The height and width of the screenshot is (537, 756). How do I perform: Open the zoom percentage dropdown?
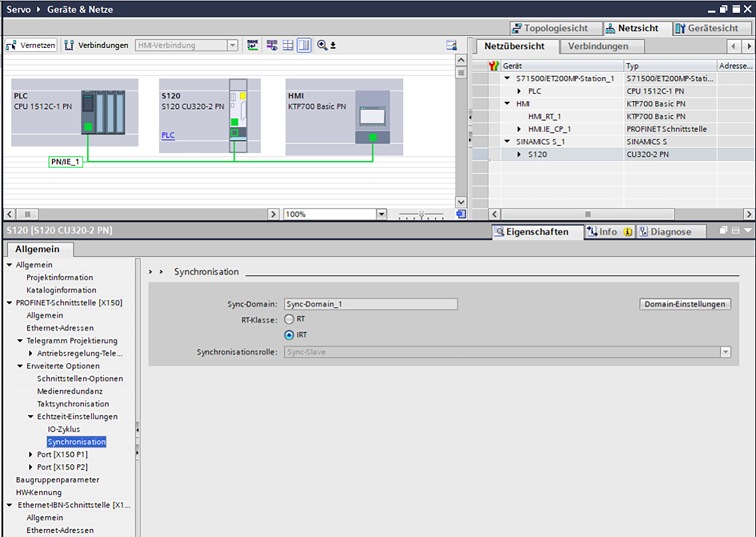[x=381, y=214]
